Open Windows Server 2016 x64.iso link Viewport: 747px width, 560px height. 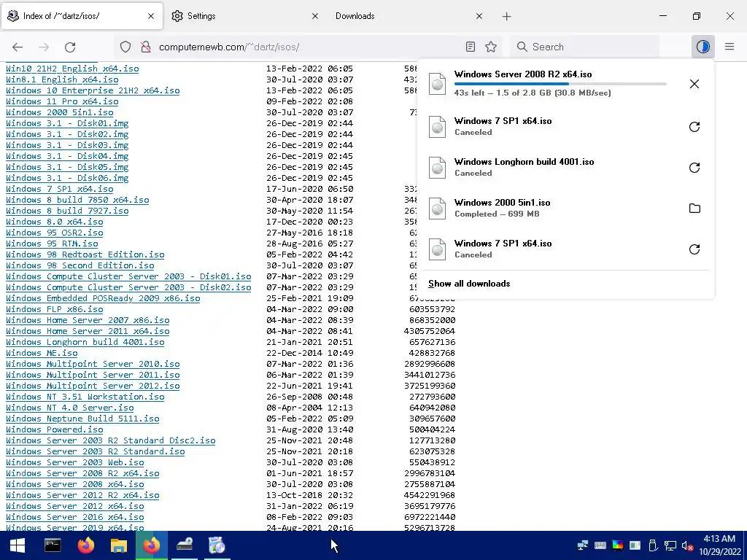pyautogui.click(x=75, y=518)
